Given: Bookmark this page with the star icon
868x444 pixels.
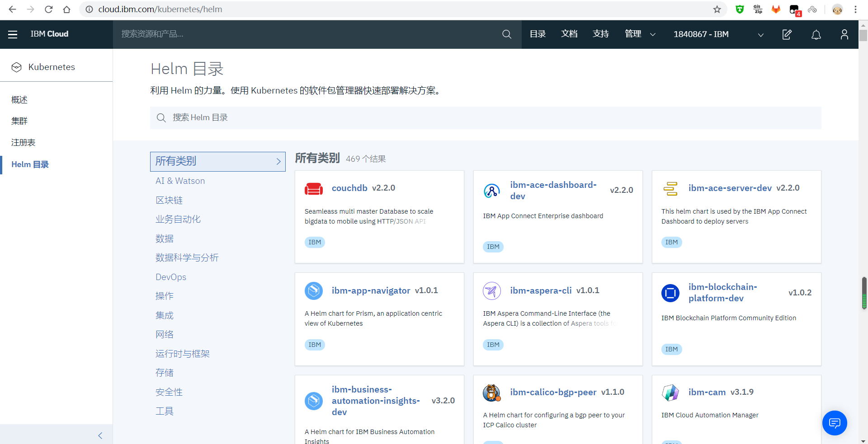Looking at the screenshot, I should [717, 9].
